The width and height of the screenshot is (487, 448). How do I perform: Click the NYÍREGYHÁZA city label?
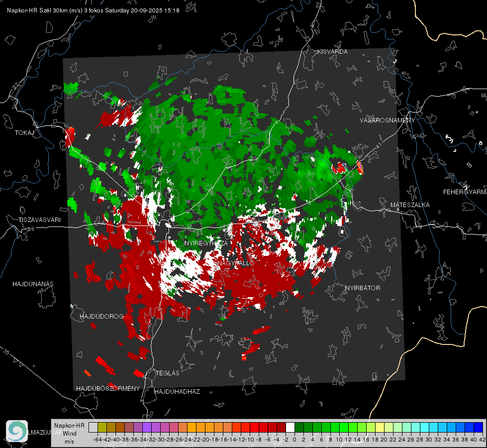206,243
